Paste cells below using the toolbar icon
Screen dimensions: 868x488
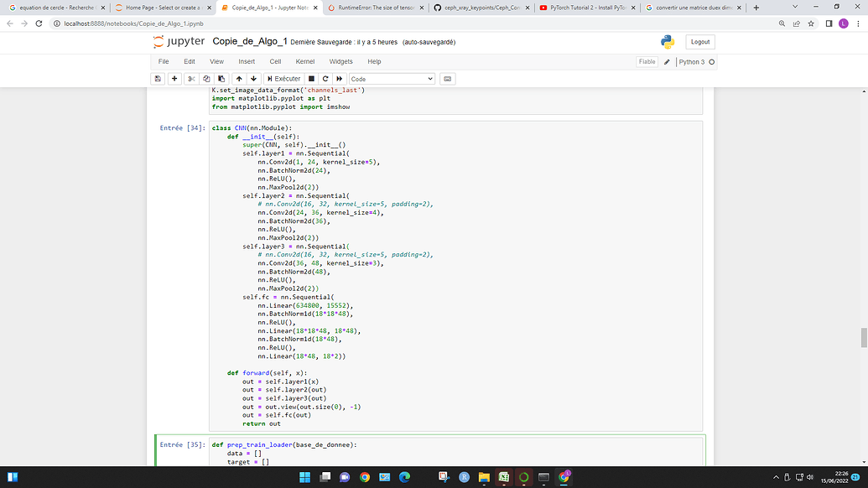click(x=220, y=79)
